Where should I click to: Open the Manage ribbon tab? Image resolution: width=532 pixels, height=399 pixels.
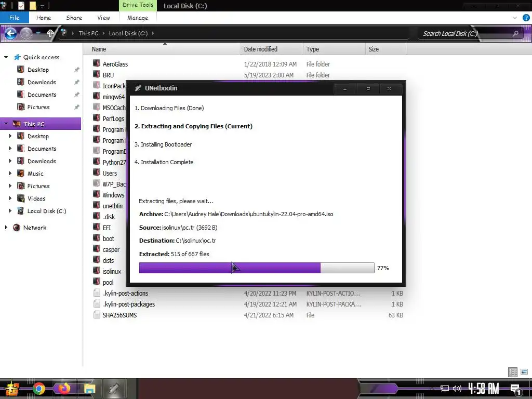point(138,18)
